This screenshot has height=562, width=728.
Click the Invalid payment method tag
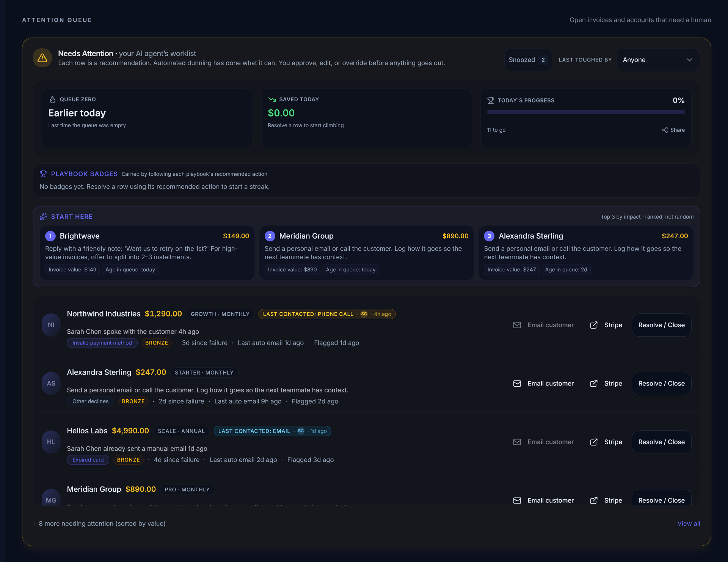tap(102, 343)
